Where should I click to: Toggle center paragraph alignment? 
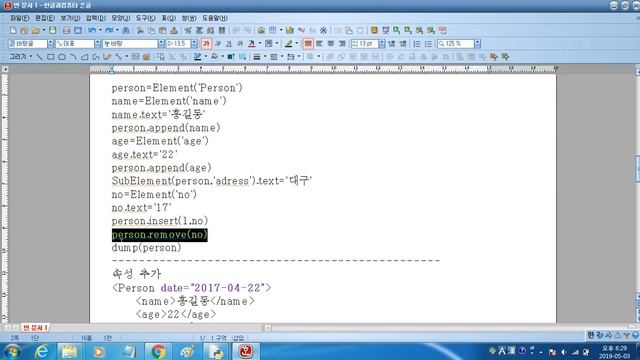point(331,44)
